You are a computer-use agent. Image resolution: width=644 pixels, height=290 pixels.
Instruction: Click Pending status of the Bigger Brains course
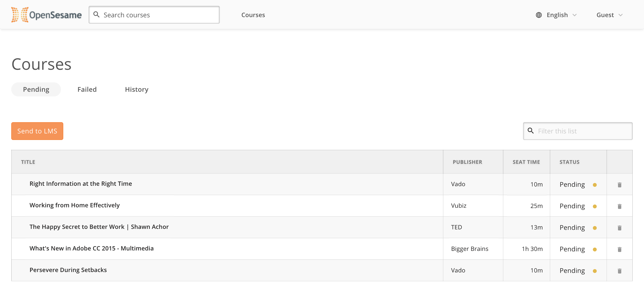[x=572, y=249]
